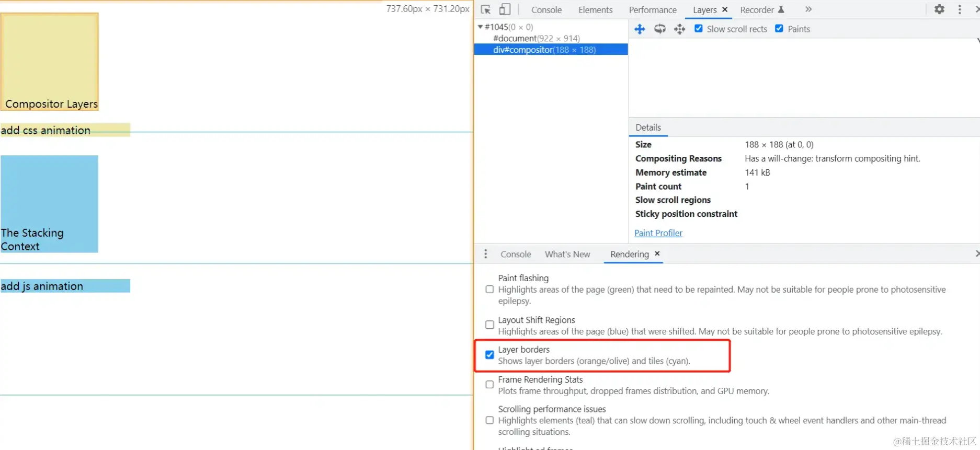The height and width of the screenshot is (450, 980).
Task: Click the add css animation button
Action: [65, 130]
